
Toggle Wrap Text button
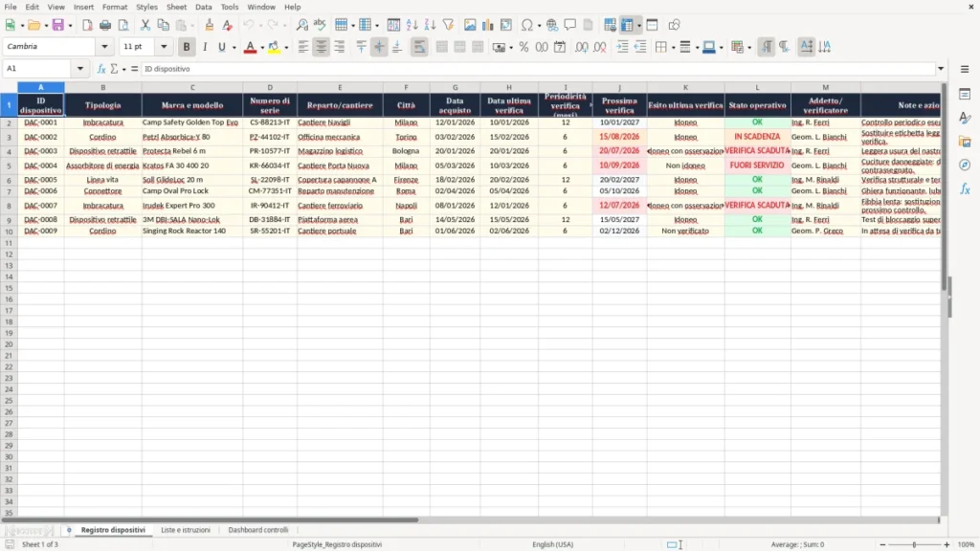point(419,47)
